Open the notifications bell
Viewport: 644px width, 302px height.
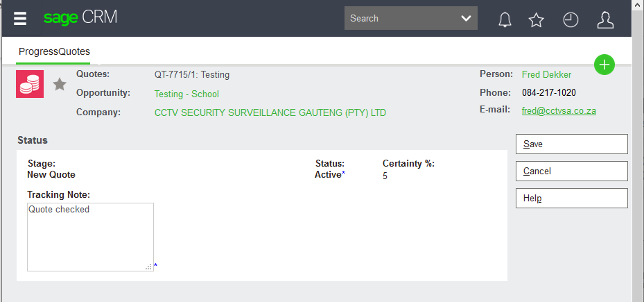coord(505,20)
